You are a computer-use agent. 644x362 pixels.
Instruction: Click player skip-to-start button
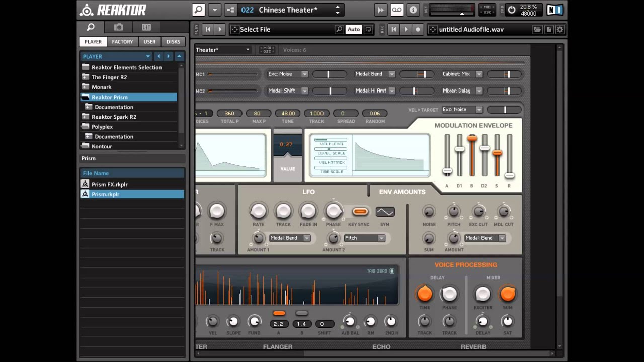tap(208, 30)
